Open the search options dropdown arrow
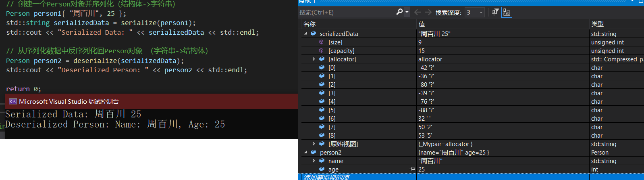The image size is (644, 180). [407, 13]
